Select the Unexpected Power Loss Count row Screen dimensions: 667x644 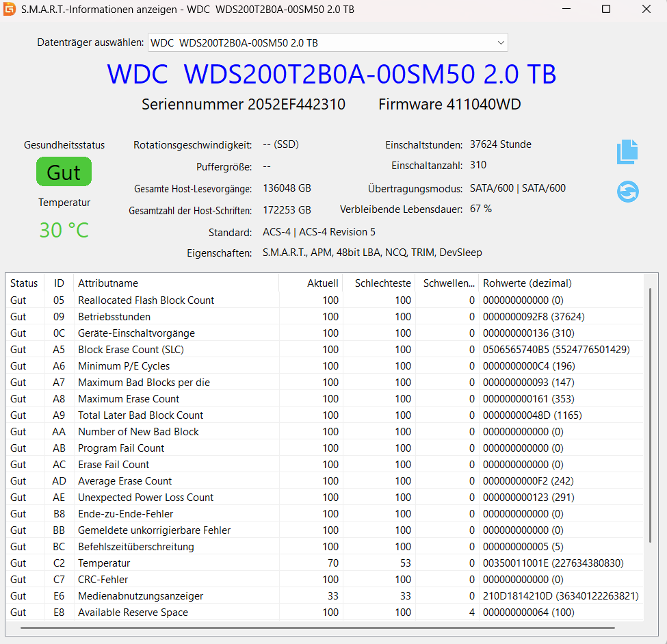pyautogui.click(x=146, y=498)
